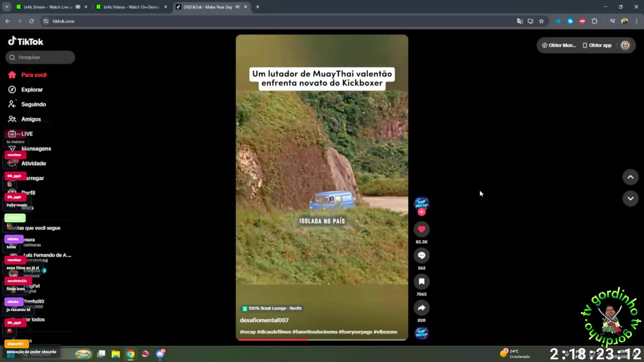Click the #recap hashtag

click(248, 332)
